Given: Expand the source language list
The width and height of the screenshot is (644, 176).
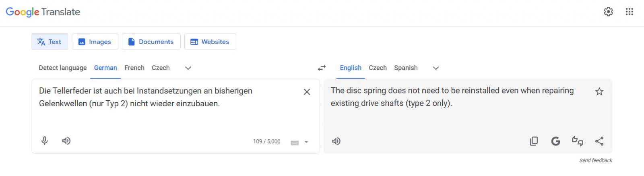Looking at the screenshot, I should (188, 68).
